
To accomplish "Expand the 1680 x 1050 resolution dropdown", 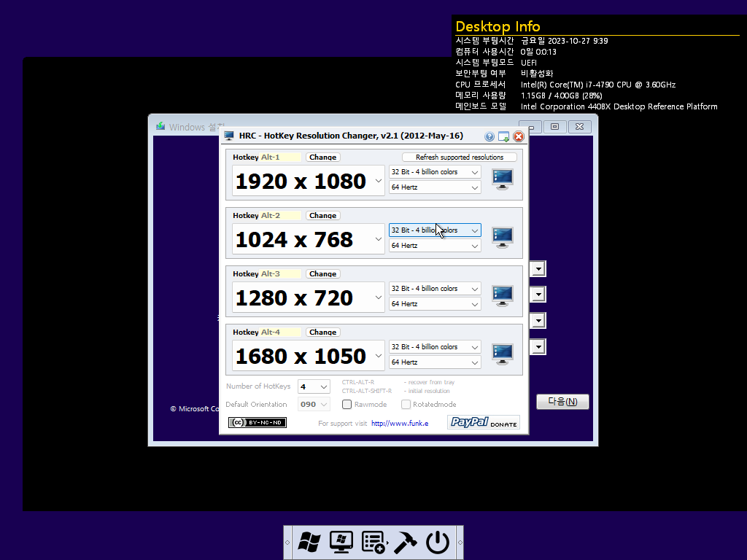I will tap(379, 356).
